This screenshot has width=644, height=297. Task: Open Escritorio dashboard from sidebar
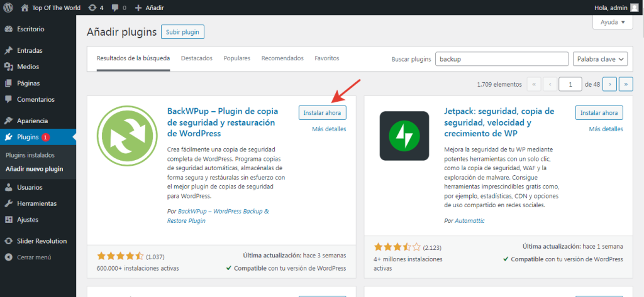click(30, 29)
